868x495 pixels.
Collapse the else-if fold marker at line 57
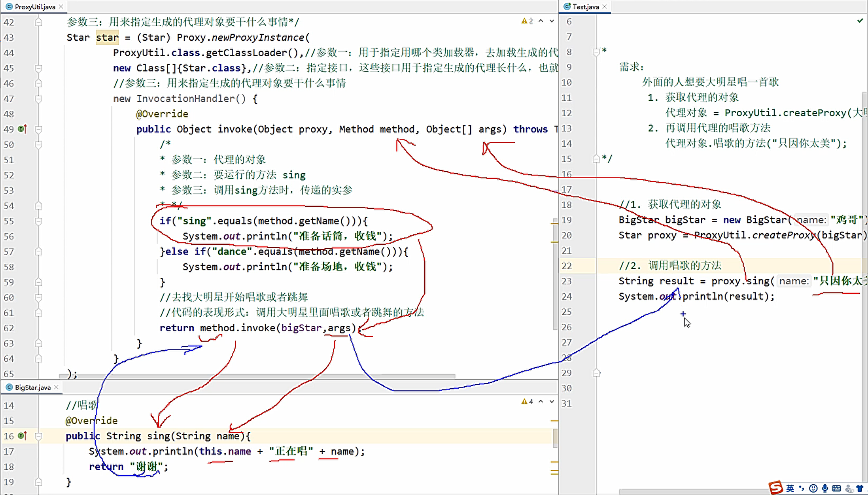[38, 251]
